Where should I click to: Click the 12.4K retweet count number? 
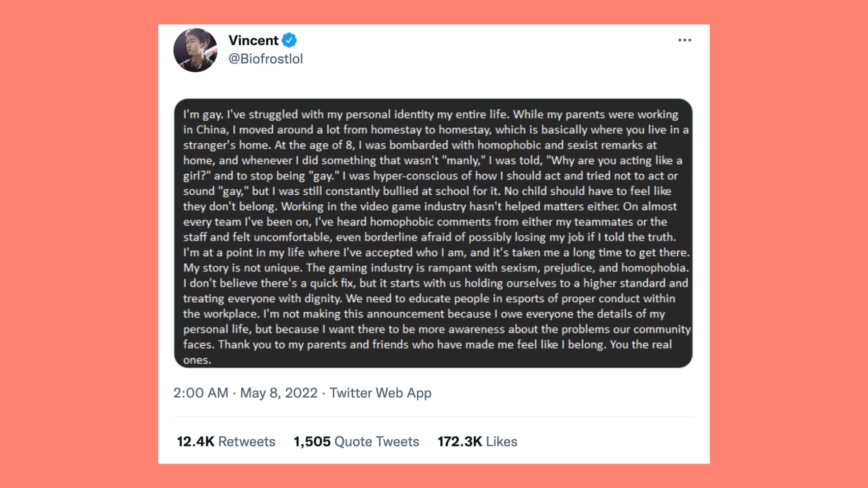coord(195,441)
